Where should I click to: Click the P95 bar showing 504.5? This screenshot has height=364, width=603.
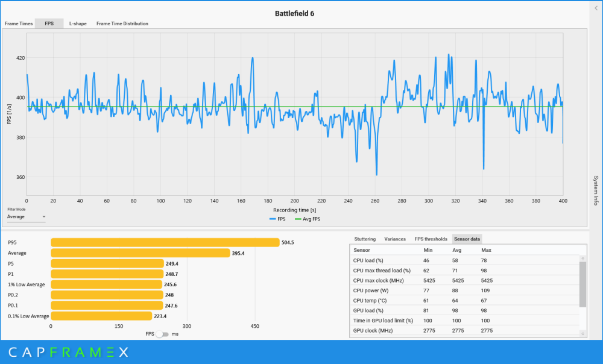click(x=165, y=242)
